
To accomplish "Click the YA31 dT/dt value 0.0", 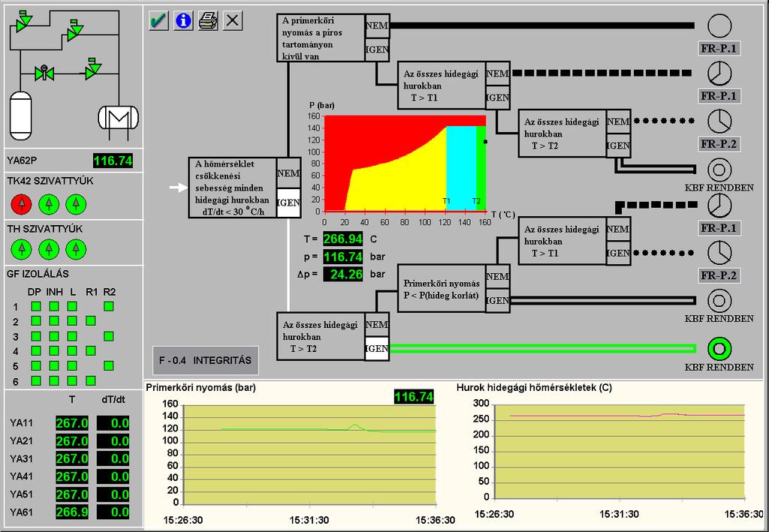I will pos(113,458).
